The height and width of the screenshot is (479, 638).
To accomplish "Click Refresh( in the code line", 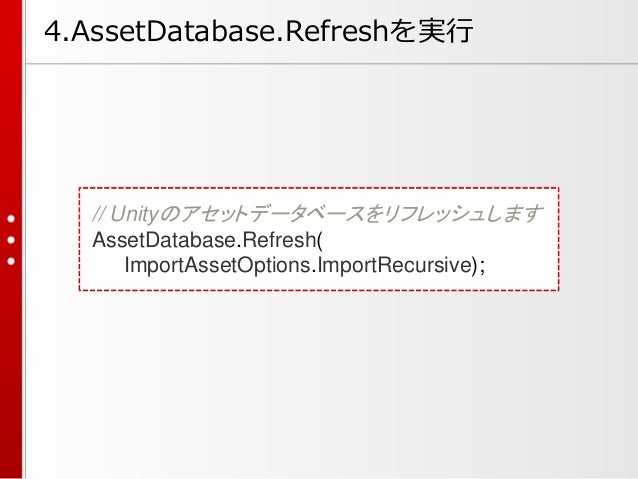I will (282, 240).
